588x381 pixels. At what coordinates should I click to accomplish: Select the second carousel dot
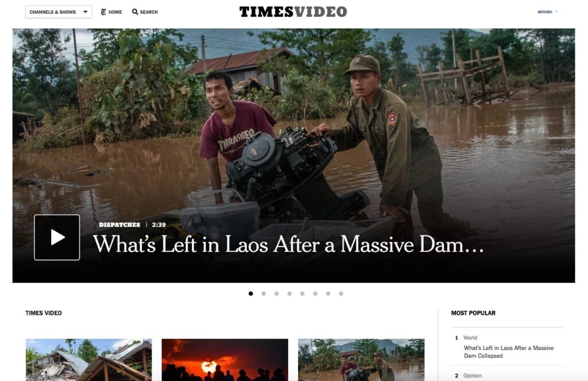(x=264, y=294)
